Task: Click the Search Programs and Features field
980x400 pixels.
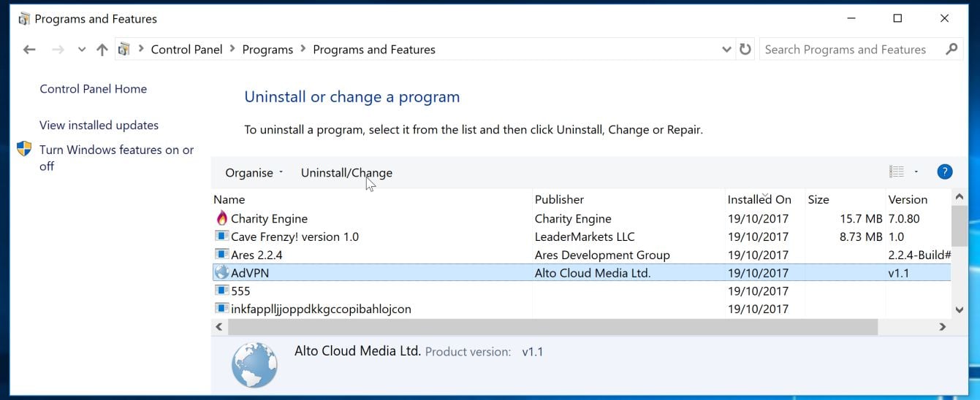Action: (x=848, y=50)
